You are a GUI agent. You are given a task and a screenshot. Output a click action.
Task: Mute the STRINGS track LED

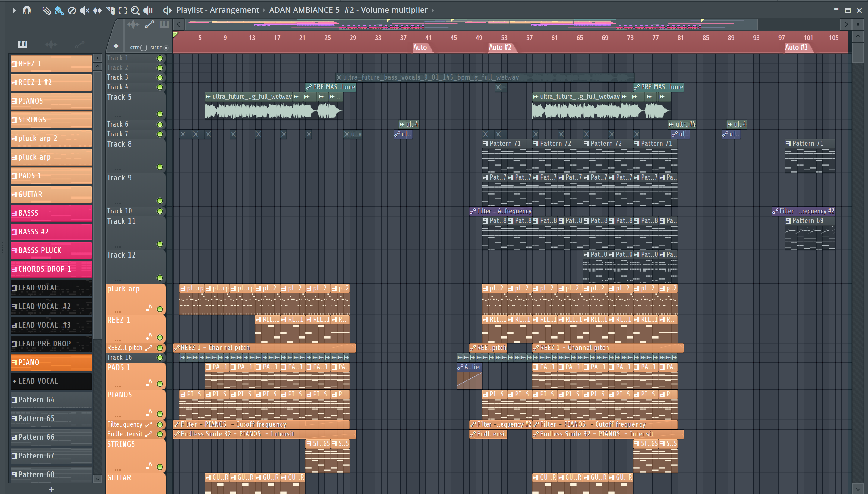pyautogui.click(x=159, y=467)
